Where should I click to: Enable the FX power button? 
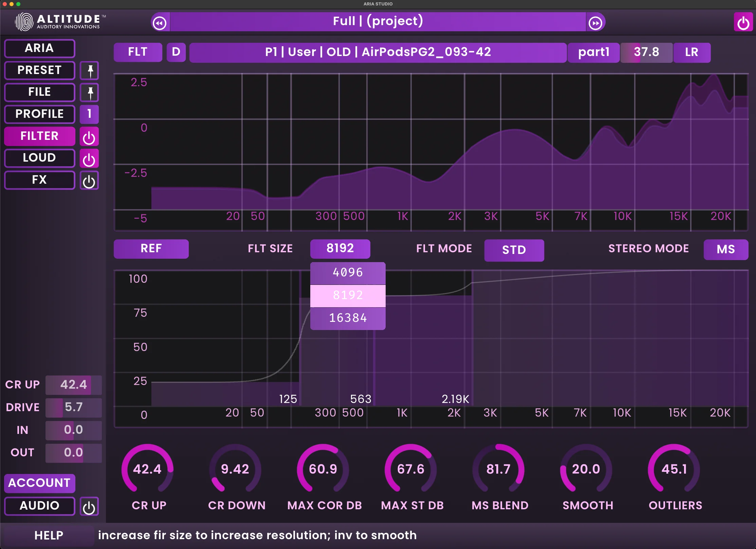pyautogui.click(x=89, y=181)
